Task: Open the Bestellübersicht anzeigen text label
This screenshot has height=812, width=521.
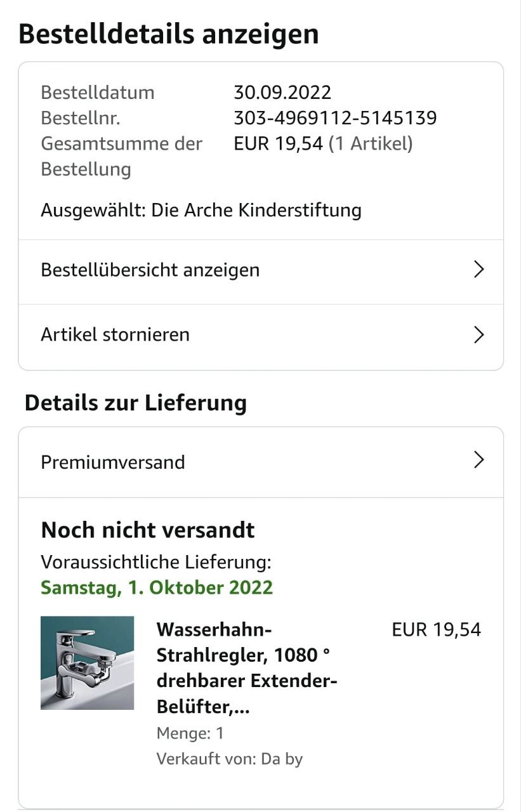Action: point(150,270)
